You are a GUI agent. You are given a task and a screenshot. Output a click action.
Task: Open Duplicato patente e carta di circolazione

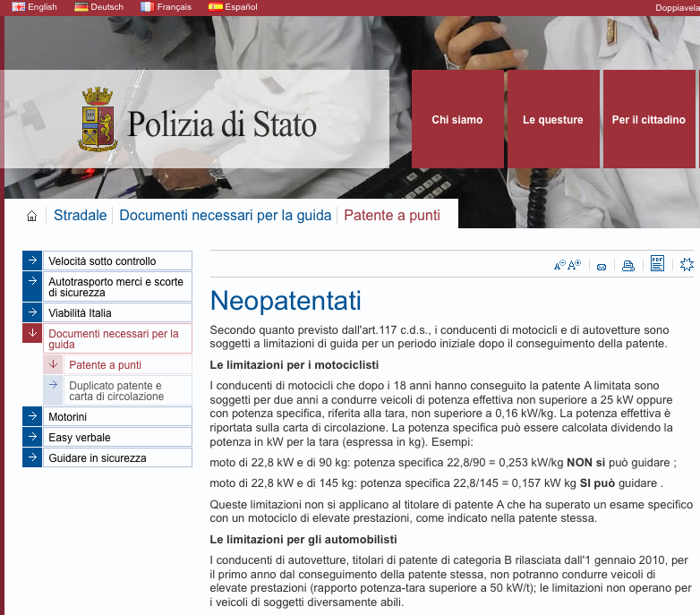pos(128,390)
